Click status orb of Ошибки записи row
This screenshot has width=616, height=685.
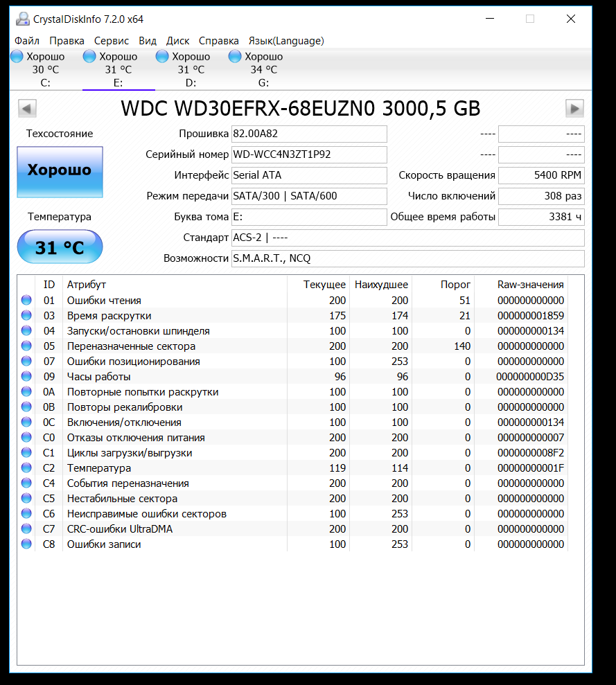point(26,544)
